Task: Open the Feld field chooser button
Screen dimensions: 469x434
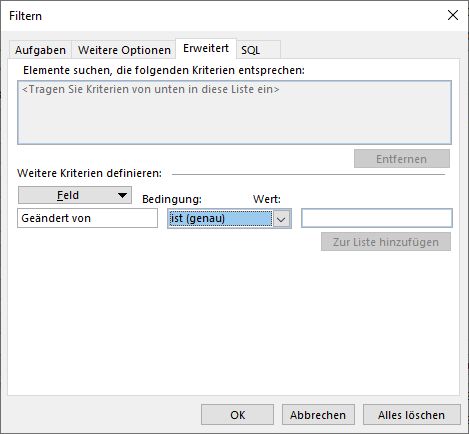Action: [x=75, y=195]
